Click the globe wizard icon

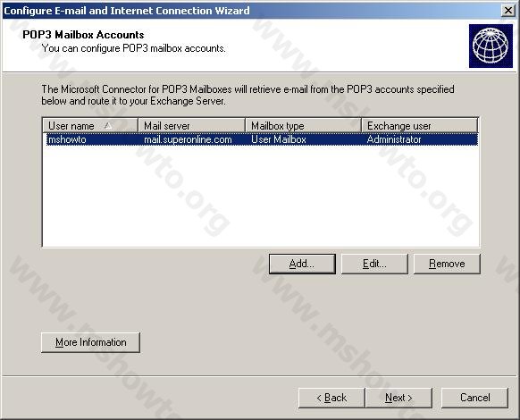pos(491,46)
